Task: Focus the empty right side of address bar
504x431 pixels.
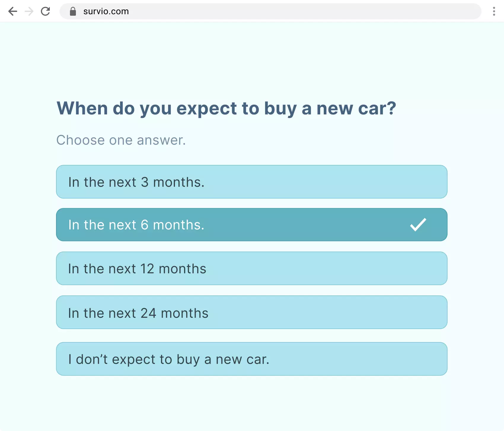Action: tap(326, 11)
